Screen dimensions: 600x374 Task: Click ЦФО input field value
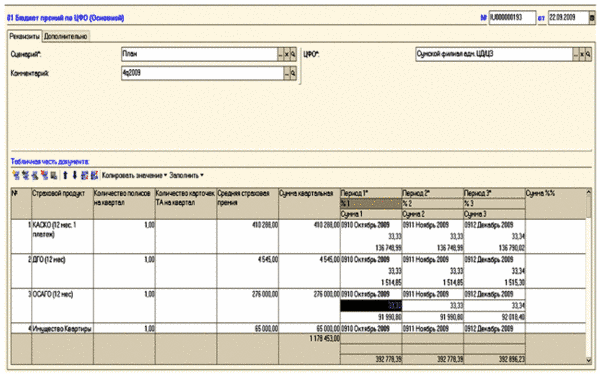click(x=494, y=54)
